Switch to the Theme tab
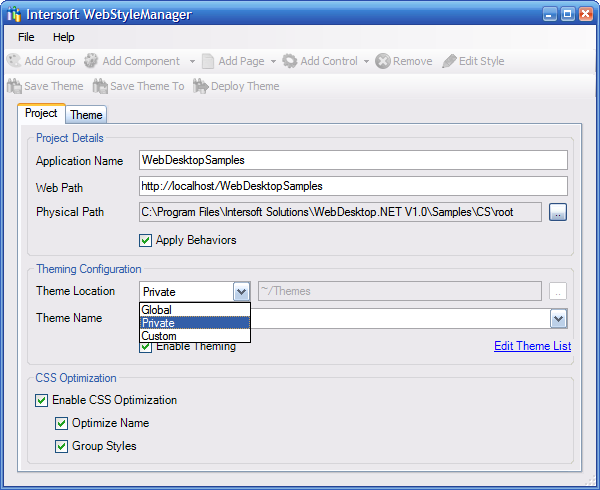Screen dimensions: 600x490 (x=86, y=115)
